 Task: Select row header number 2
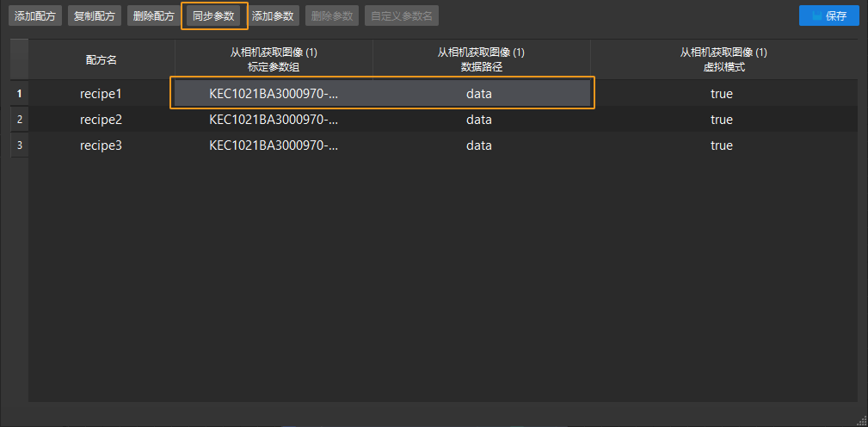[x=20, y=119]
